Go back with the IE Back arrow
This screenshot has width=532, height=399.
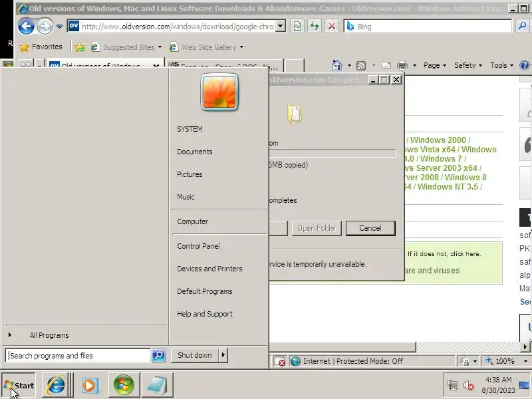26,26
